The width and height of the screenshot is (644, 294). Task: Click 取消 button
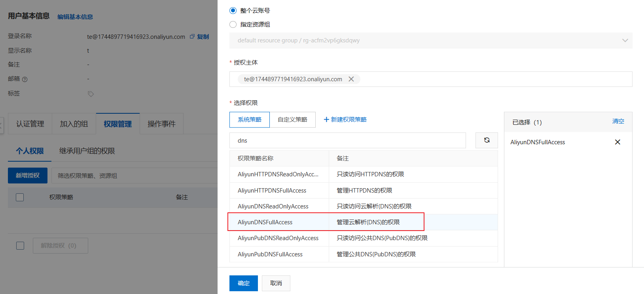point(276,283)
